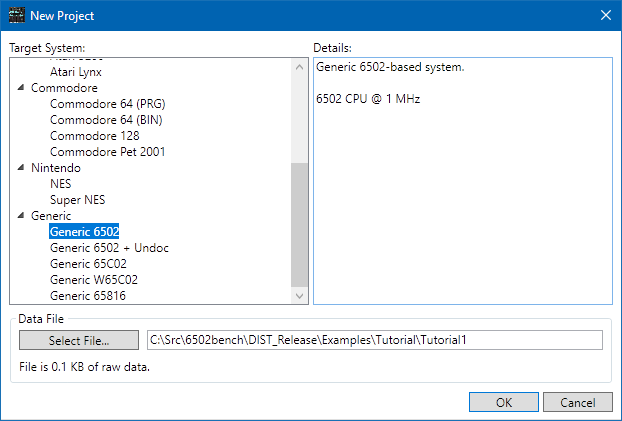Screen dimensions: 622x421
Task: Collapse the Commodore group
Action: pyautogui.click(x=21, y=88)
